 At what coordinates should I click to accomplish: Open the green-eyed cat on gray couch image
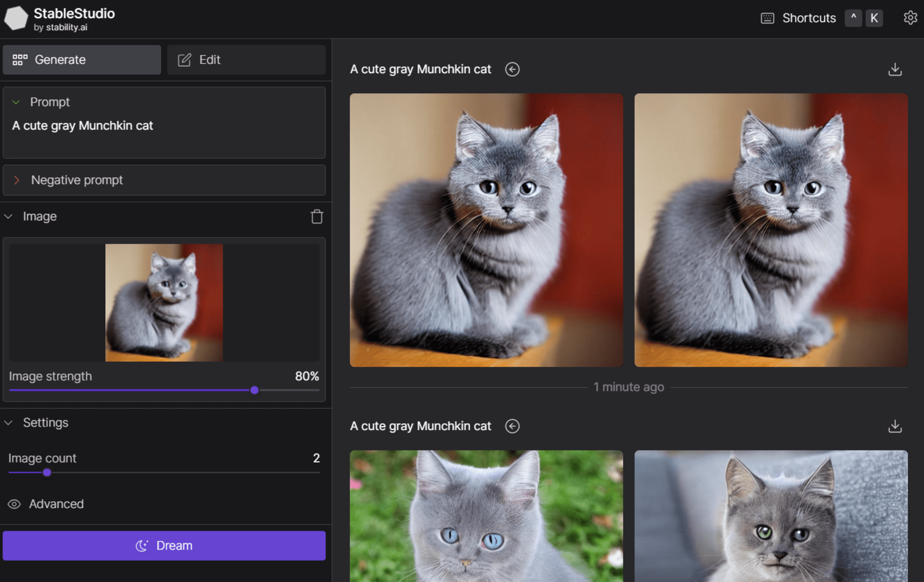point(771,516)
